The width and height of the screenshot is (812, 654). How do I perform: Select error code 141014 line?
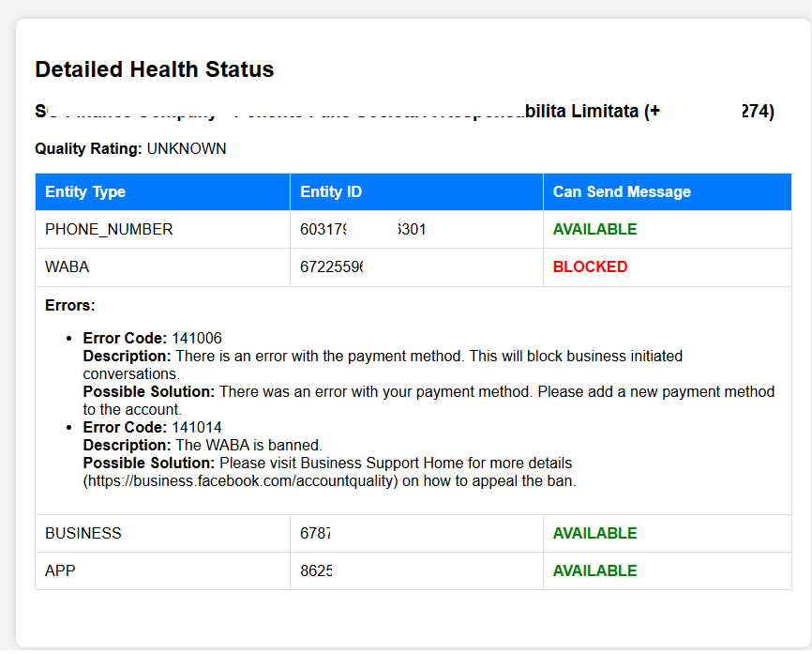tap(153, 428)
